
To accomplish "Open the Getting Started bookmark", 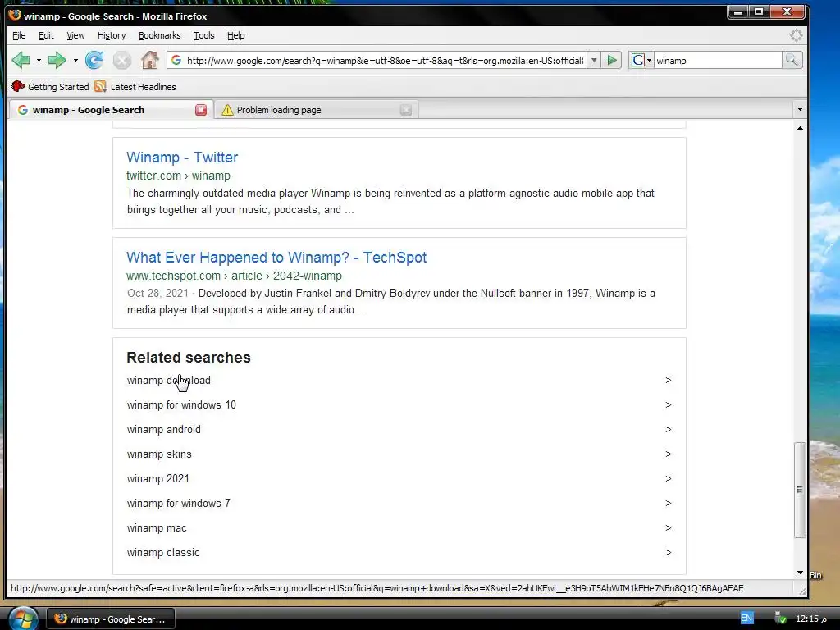I will (50, 87).
